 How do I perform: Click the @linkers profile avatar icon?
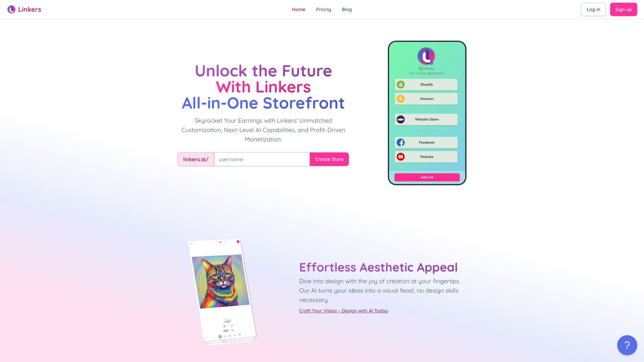click(426, 56)
